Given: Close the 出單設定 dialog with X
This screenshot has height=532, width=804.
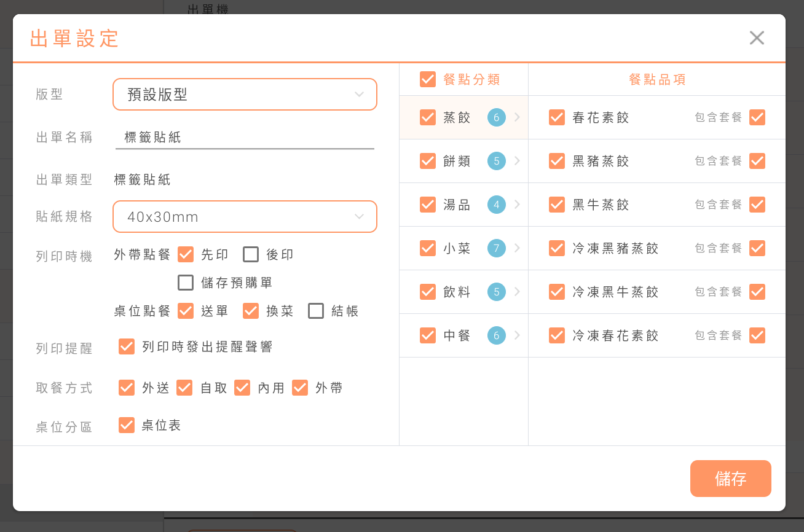Looking at the screenshot, I should (x=757, y=38).
